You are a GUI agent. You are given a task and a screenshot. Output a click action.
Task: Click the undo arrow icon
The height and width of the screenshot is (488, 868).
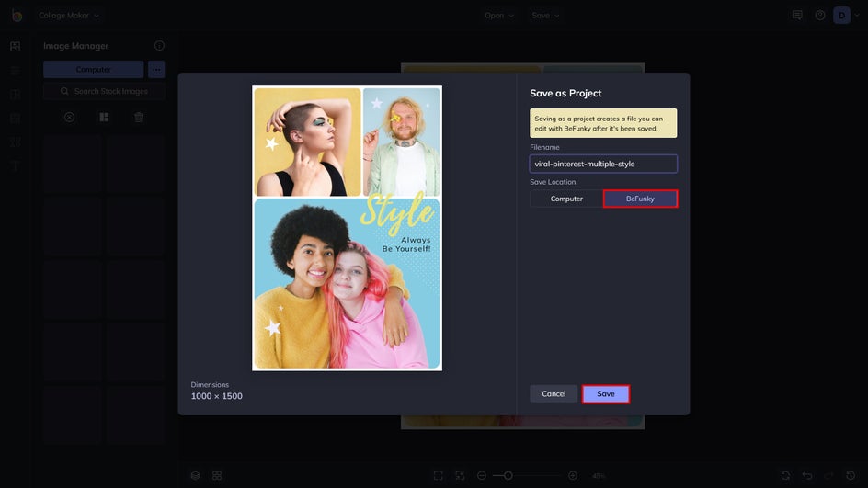(x=807, y=475)
